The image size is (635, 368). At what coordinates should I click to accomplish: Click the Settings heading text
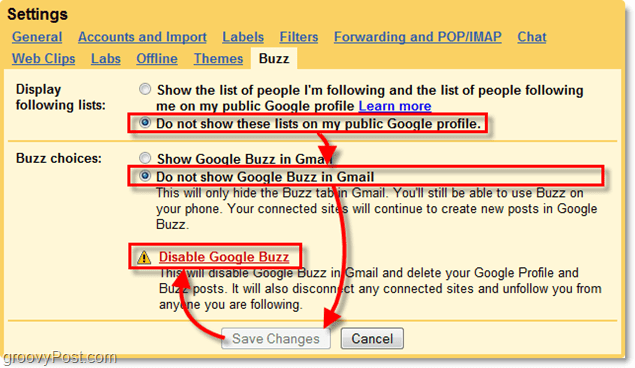[x=38, y=14]
